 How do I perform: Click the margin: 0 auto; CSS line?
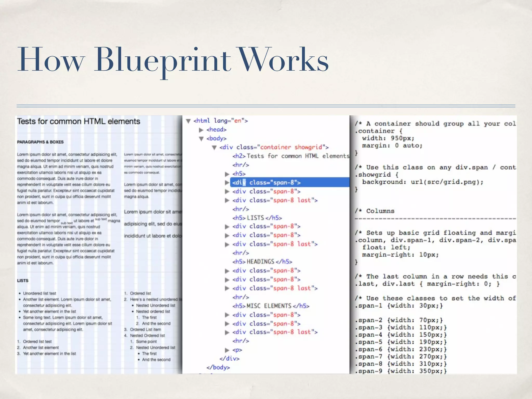coord(392,145)
